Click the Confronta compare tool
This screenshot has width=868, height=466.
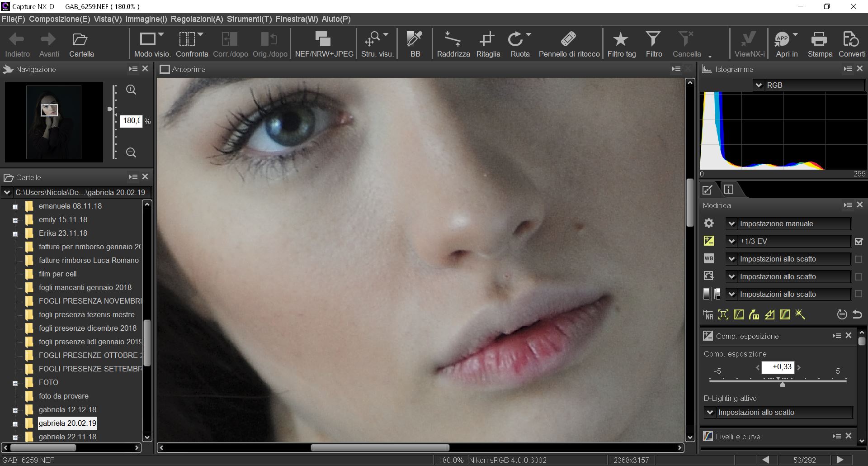pyautogui.click(x=192, y=44)
